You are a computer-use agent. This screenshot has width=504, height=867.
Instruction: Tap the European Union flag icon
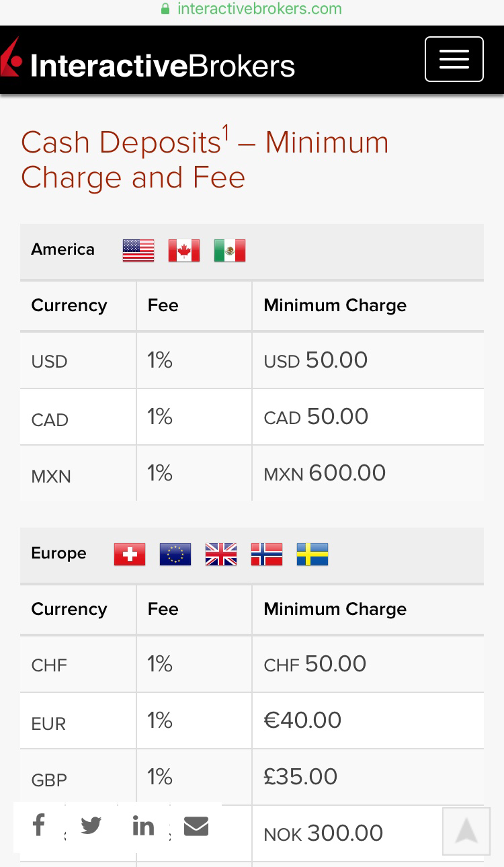[x=175, y=554]
